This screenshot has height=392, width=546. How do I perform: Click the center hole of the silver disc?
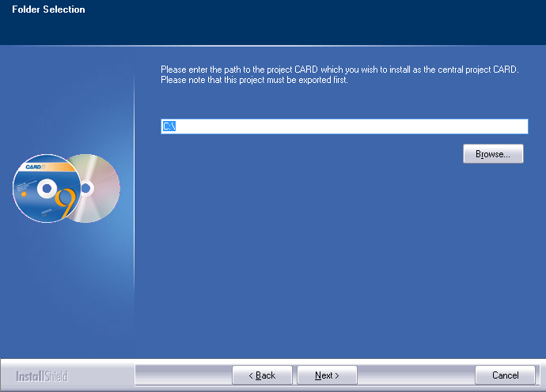tap(85, 187)
